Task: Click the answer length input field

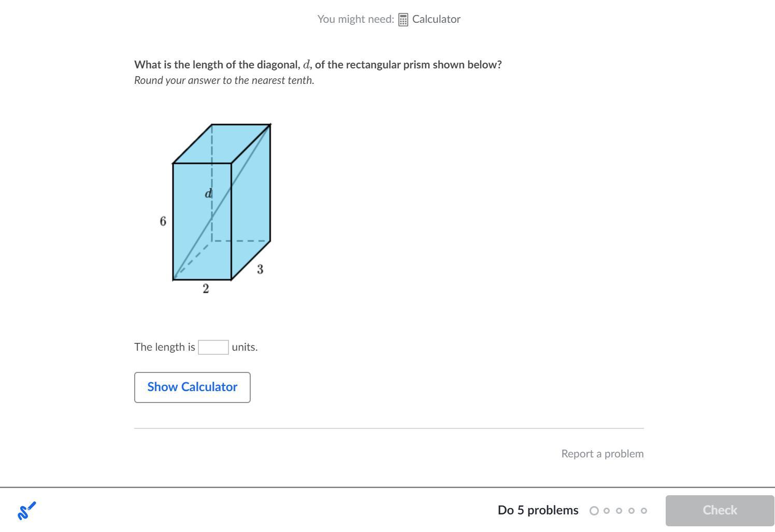Action: pos(213,347)
